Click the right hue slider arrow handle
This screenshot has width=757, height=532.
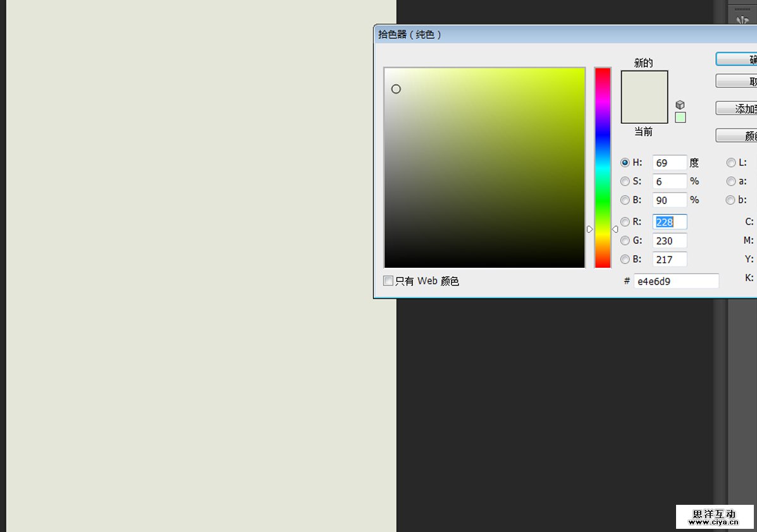tap(615, 229)
